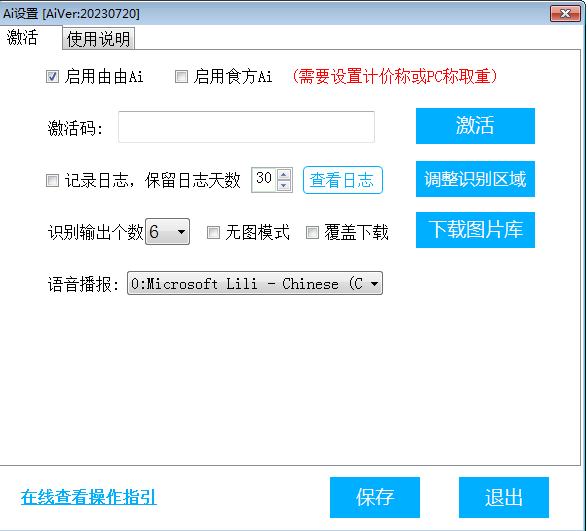Click the 30 days number field
Image resolution: width=588 pixels, height=531 pixels.
264,180
